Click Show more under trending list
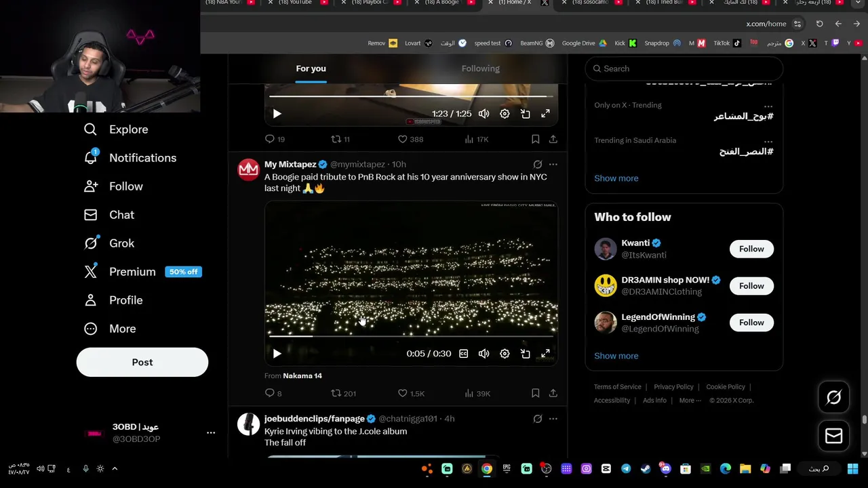This screenshot has width=868, height=488. 616,178
